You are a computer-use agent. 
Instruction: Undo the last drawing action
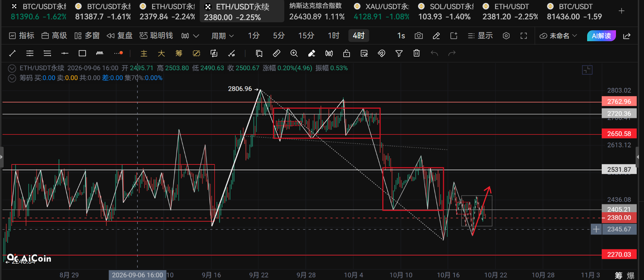pyautogui.click(x=434, y=54)
